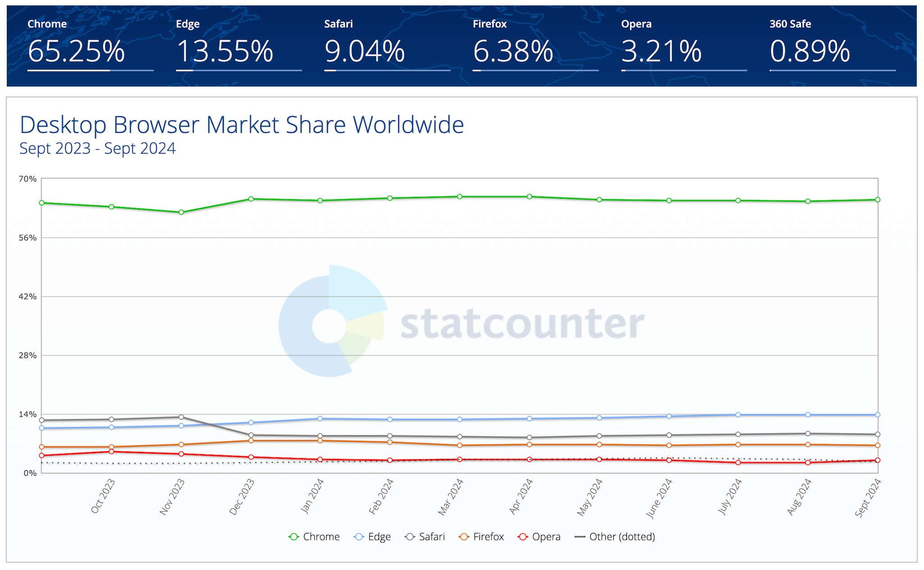The height and width of the screenshot is (570, 924).
Task: Hide the Firefox series in legend
Action: coord(481,537)
